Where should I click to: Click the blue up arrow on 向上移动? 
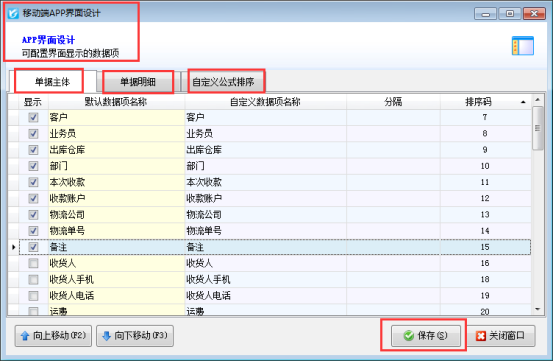coord(25,336)
